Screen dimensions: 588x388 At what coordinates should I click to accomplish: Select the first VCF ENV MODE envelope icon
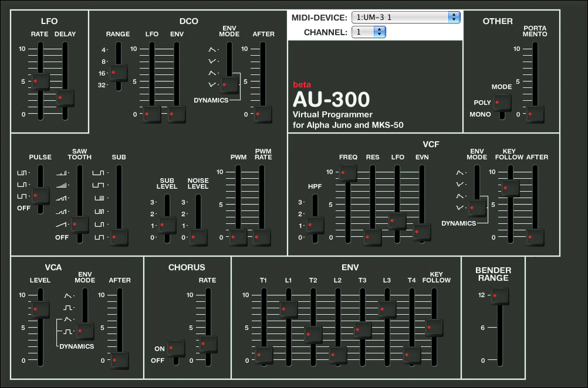[x=460, y=173]
